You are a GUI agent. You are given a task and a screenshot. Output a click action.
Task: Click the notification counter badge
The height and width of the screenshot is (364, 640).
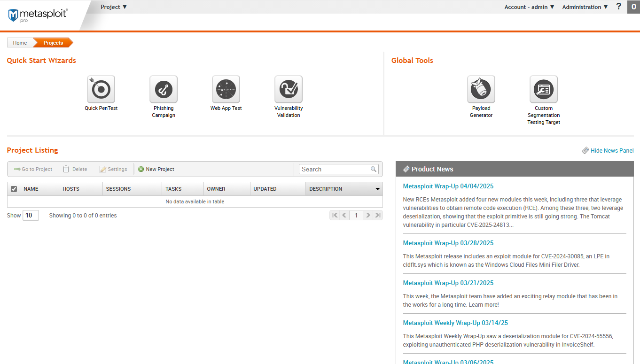coord(633,7)
